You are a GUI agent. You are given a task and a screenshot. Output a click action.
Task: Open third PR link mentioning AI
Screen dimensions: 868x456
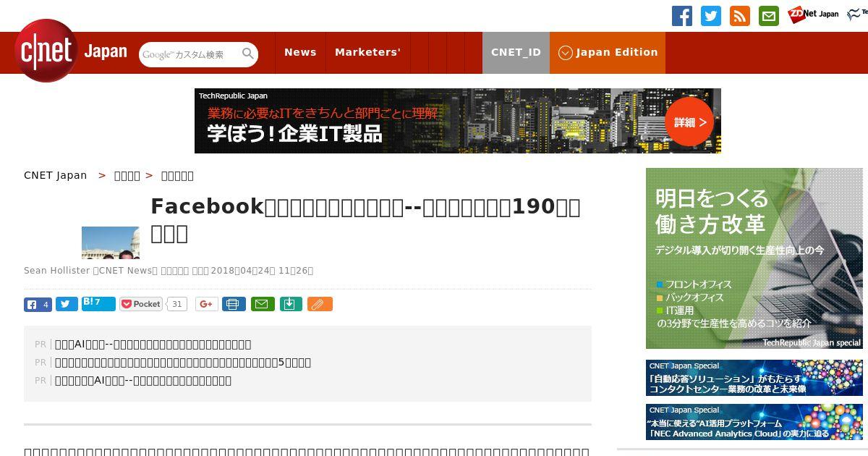[x=143, y=381]
